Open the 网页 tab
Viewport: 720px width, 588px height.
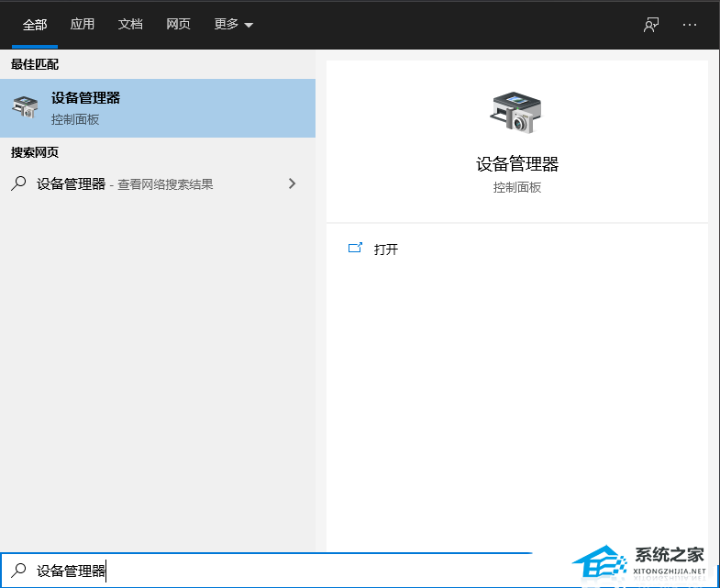(178, 25)
